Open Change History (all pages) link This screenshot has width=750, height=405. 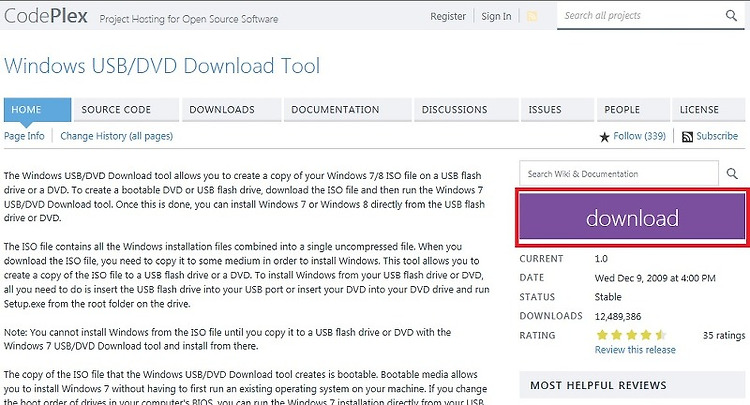116,136
